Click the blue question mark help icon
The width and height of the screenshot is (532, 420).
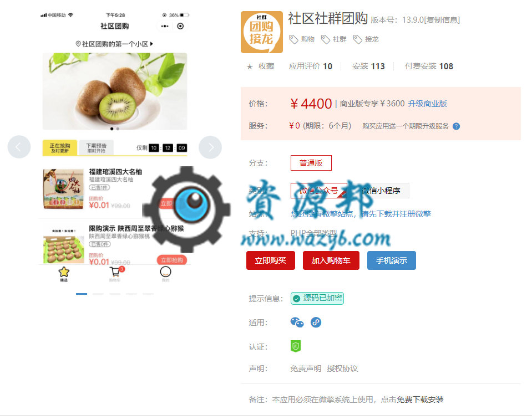pyautogui.click(x=457, y=126)
